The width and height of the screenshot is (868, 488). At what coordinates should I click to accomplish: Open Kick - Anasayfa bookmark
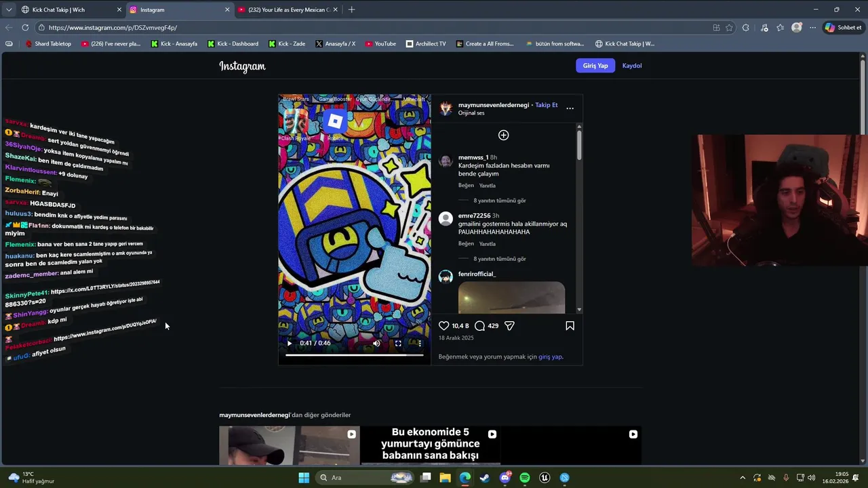[174, 43]
